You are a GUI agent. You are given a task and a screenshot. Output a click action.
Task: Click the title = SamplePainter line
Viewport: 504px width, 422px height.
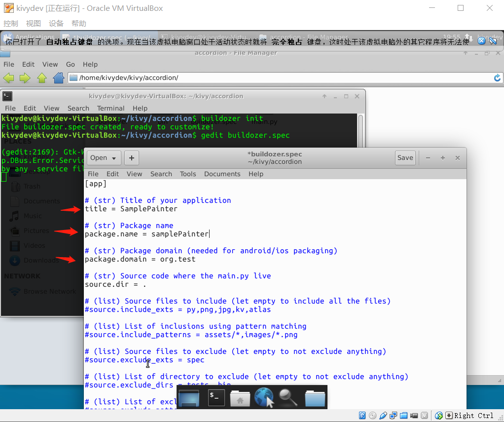click(131, 209)
